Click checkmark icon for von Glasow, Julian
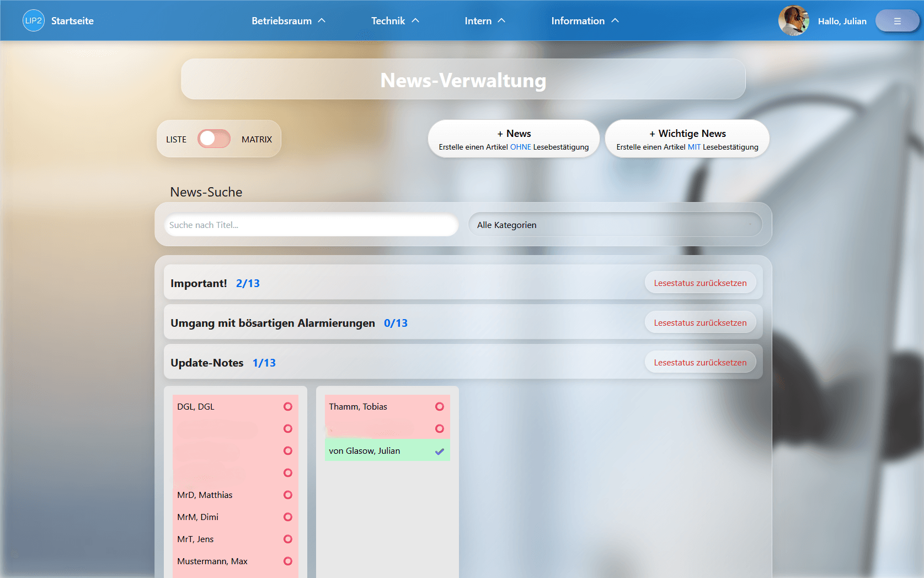The width and height of the screenshot is (924, 578). pyautogui.click(x=439, y=451)
